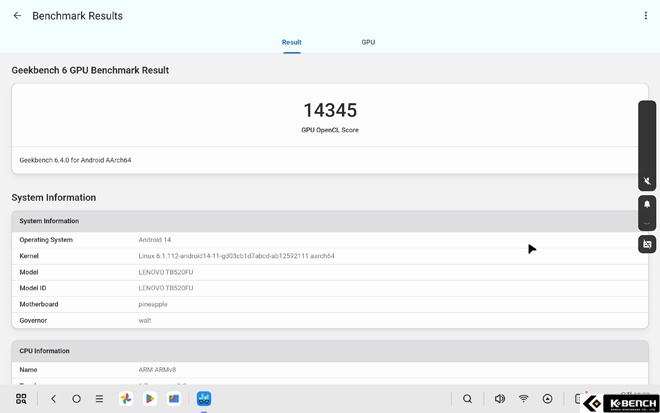Launch Google Play Store from taskbar
This screenshot has height=413, width=660.
point(150,399)
